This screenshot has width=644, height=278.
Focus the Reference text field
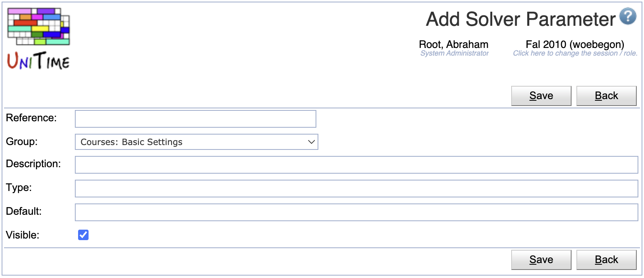[196, 119]
